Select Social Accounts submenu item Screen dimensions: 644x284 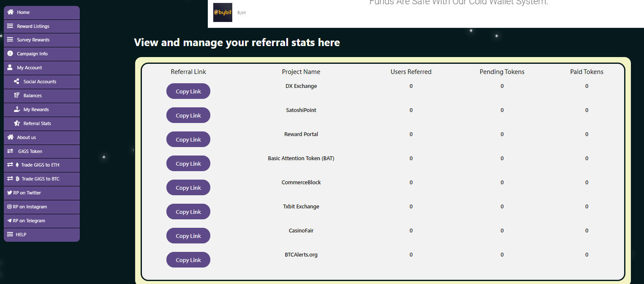pos(42,82)
